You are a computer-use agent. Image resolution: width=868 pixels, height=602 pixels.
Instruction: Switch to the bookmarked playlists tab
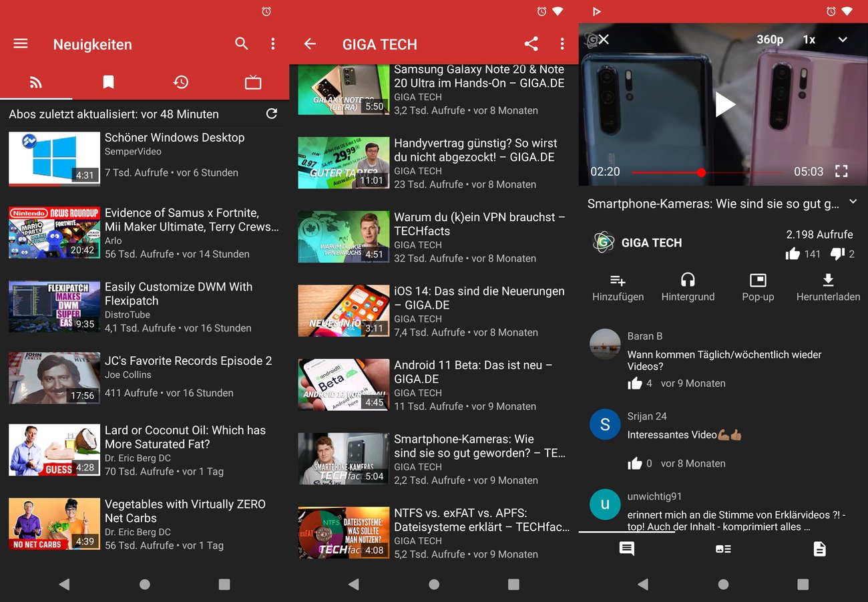click(x=108, y=82)
